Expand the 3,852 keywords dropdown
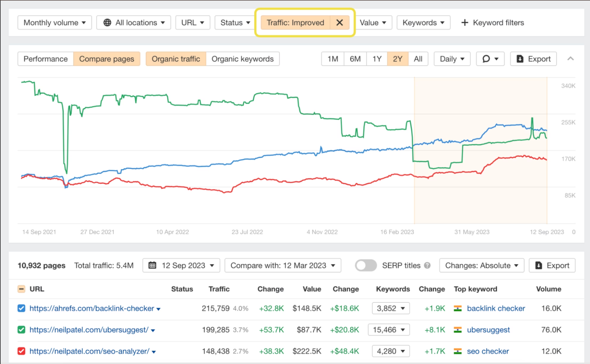 391,308
